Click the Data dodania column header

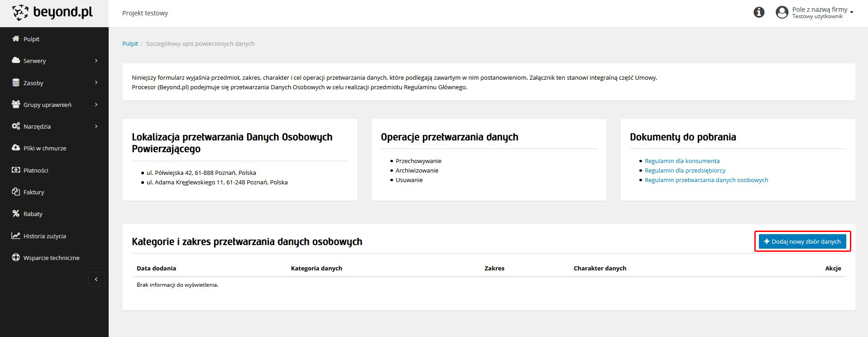click(156, 268)
